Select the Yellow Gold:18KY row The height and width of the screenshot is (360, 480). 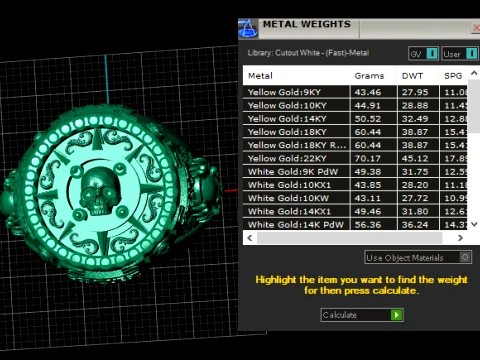click(355, 132)
